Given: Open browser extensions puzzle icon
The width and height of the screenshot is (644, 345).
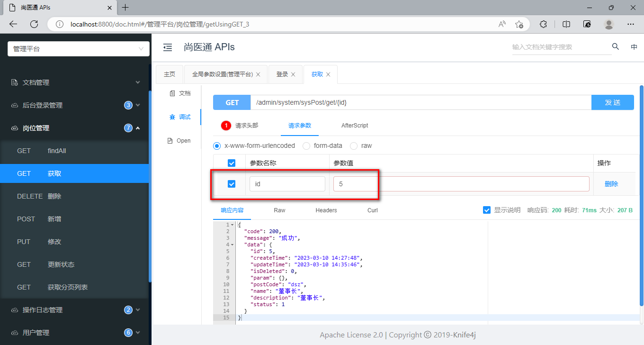Looking at the screenshot, I should 544,24.
